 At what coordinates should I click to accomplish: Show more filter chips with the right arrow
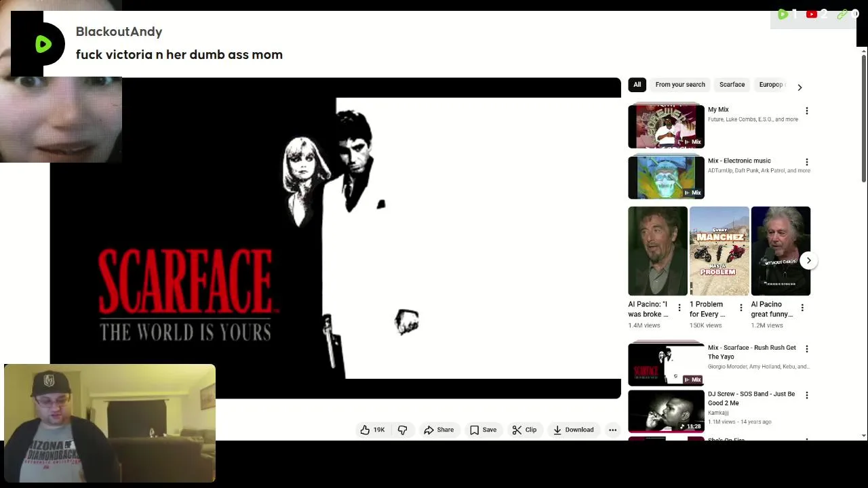(x=800, y=87)
